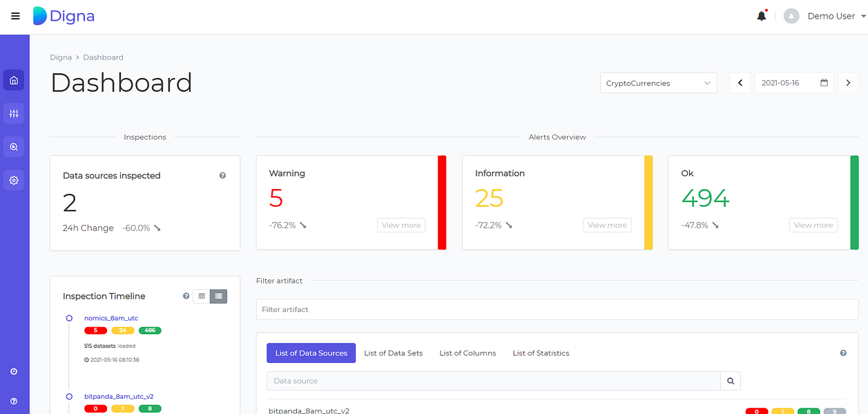Switch to the List of Data Sets tab
The image size is (868, 414).
394,353
